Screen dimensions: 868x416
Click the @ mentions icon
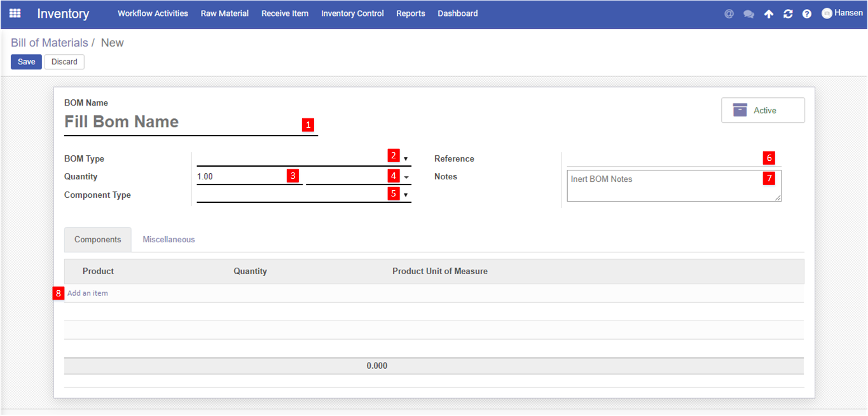point(729,14)
